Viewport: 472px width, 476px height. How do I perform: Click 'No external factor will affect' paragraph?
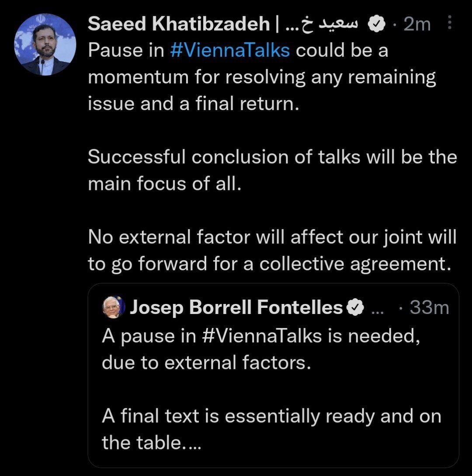point(272,250)
